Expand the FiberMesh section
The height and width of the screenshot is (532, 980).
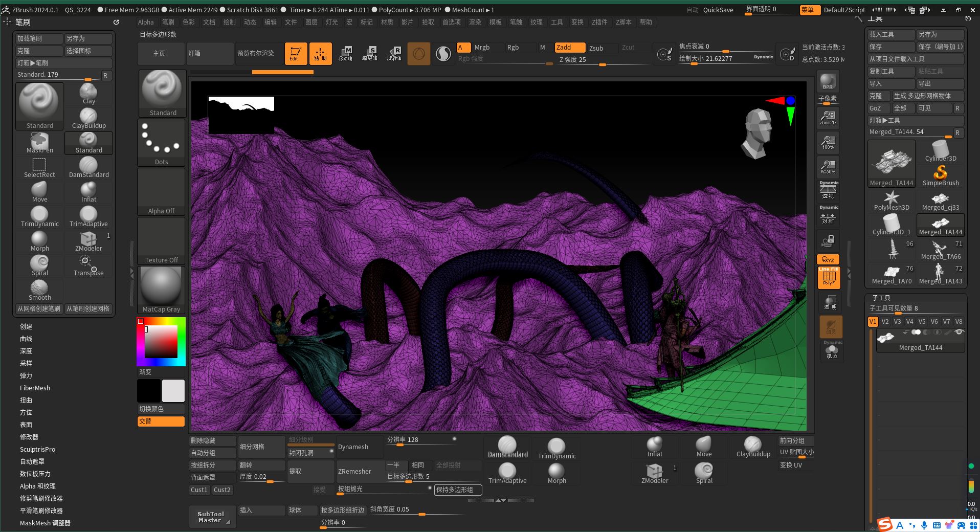tap(35, 388)
